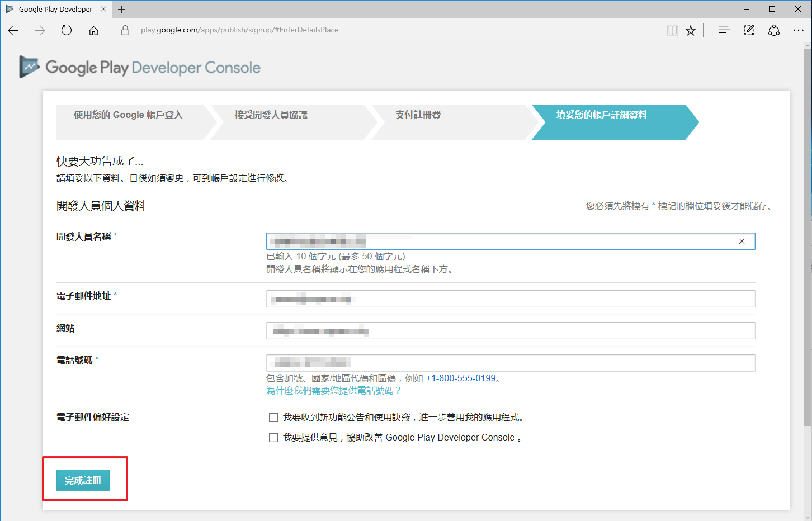Focus the 電話號碼 input field
Screen dimensions: 812x521
click(x=511, y=363)
